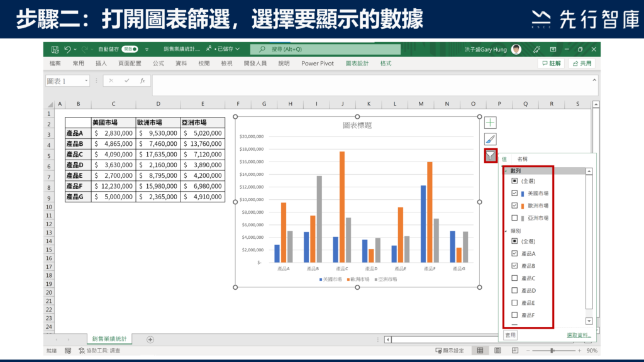Open the Chart Elements plus button
Screen dimensions: 644x362
490,123
